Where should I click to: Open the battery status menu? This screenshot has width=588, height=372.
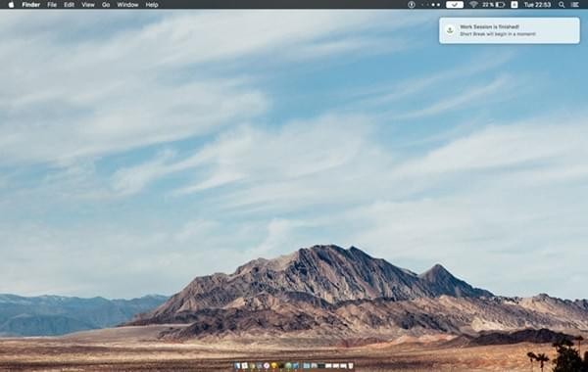pyautogui.click(x=494, y=5)
